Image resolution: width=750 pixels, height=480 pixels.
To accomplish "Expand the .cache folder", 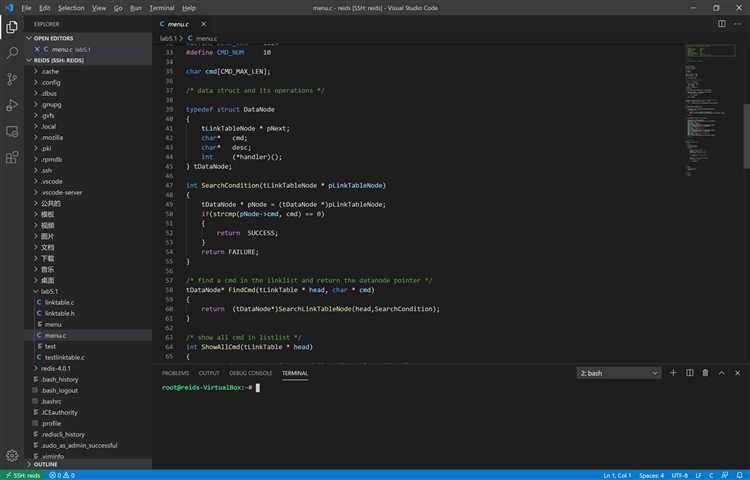I will 50,71.
